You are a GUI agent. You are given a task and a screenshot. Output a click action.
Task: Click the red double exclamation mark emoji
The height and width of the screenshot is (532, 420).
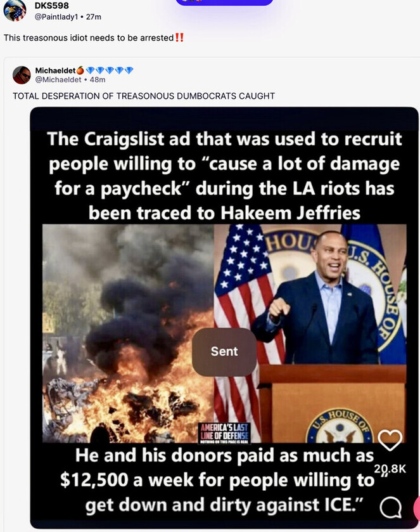[x=179, y=37]
